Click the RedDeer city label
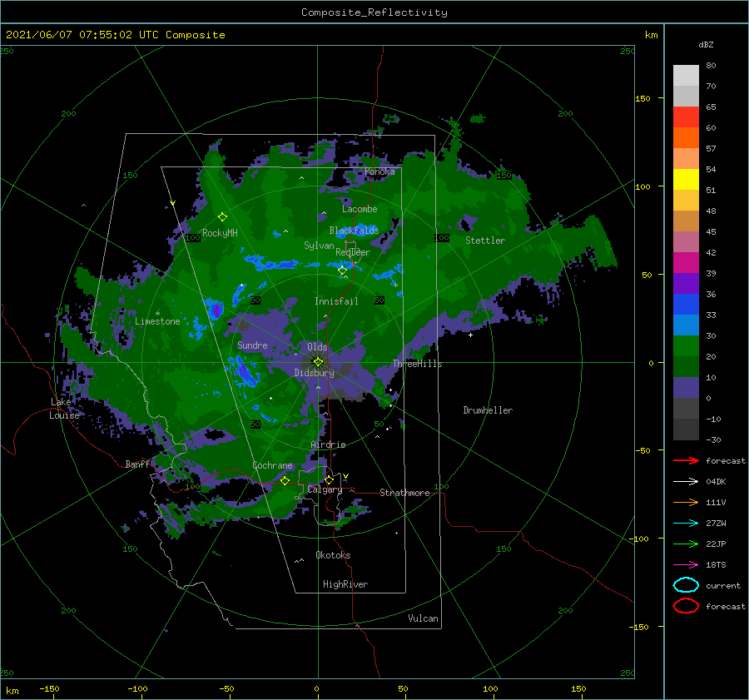Screen dimensions: 749x700 353,252
